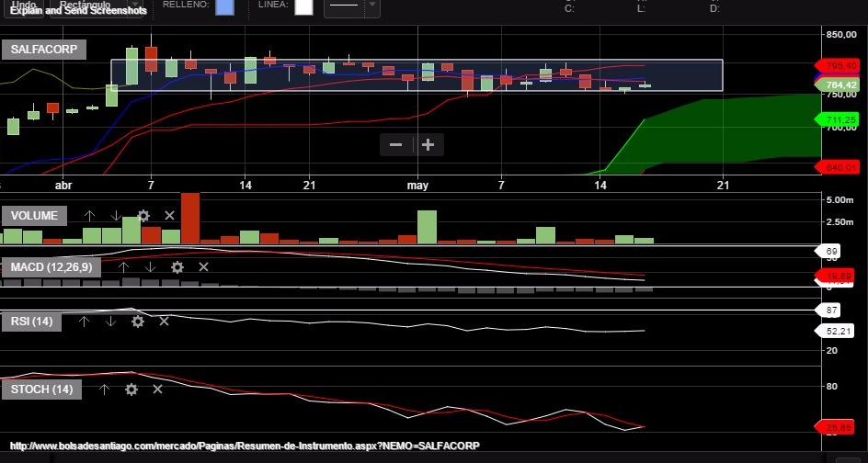Image resolution: width=868 pixels, height=463 pixels.
Task: Click the STOCH (14) panel label
Action: (41, 390)
